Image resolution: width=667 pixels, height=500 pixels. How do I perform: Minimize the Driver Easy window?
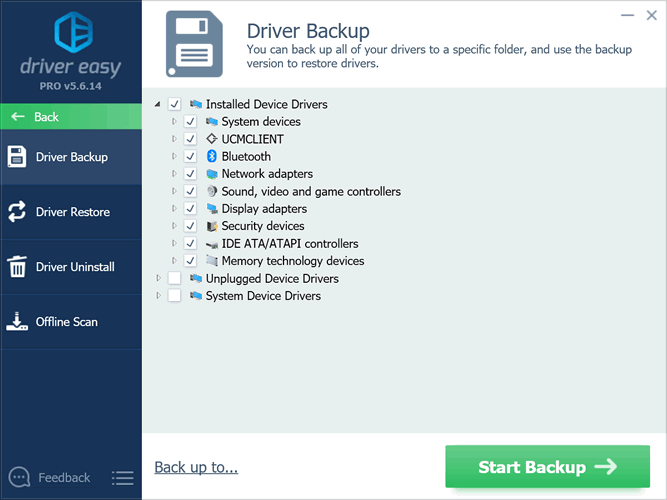(627, 15)
